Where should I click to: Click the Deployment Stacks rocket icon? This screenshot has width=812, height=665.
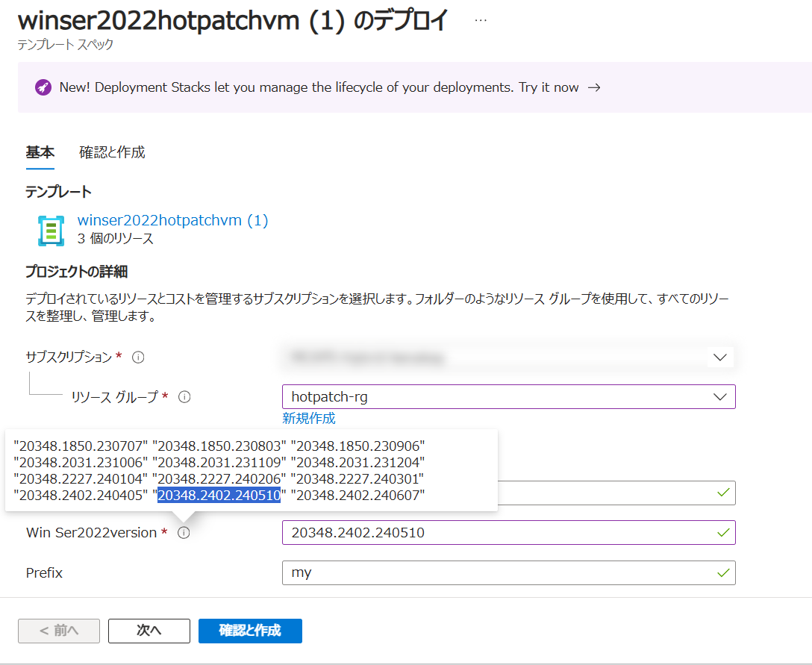tap(43, 87)
